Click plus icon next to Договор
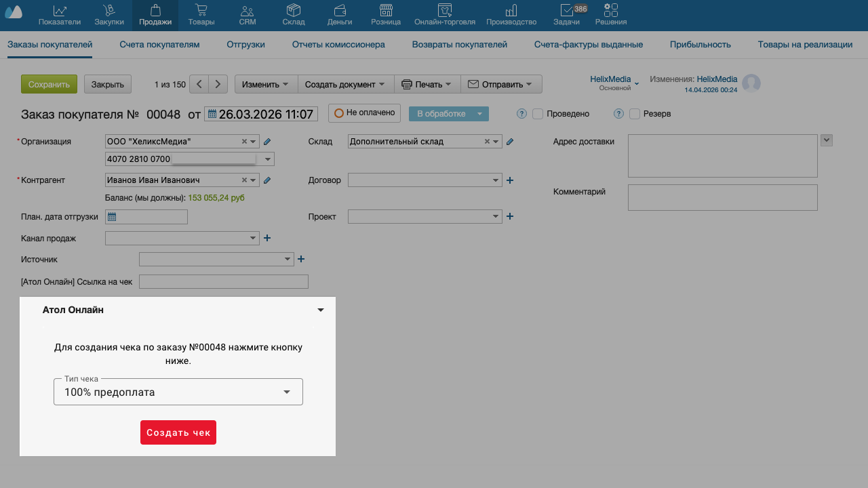The image size is (868, 488). pyautogui.click(x=510, y=180)
